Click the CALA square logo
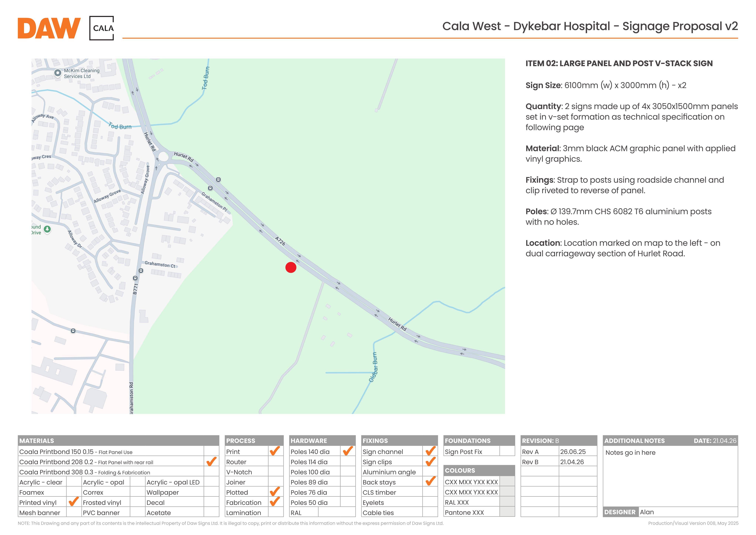This screenshot has width=756, height=535. [101, 28]
